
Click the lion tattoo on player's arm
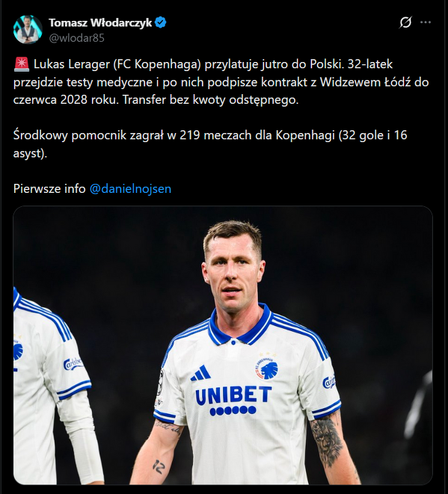click(326, 441)
